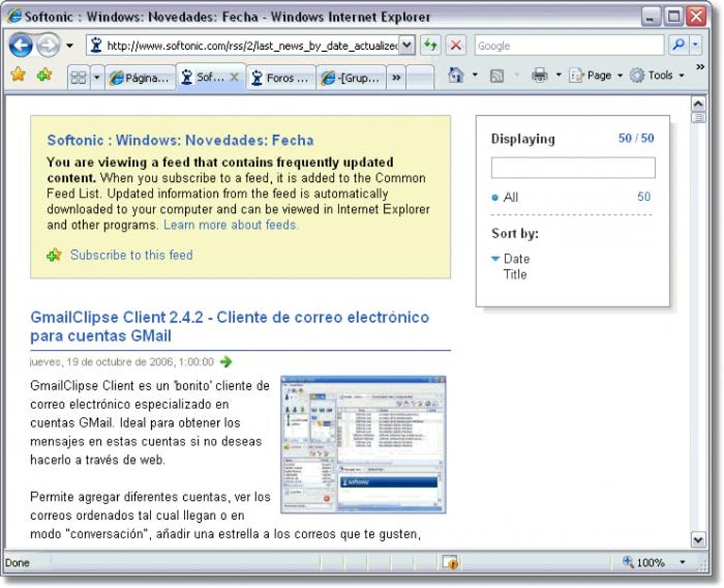Go to home page house icon
The width and height of the screenshot is (724, 588).
(x=456, y=75)
